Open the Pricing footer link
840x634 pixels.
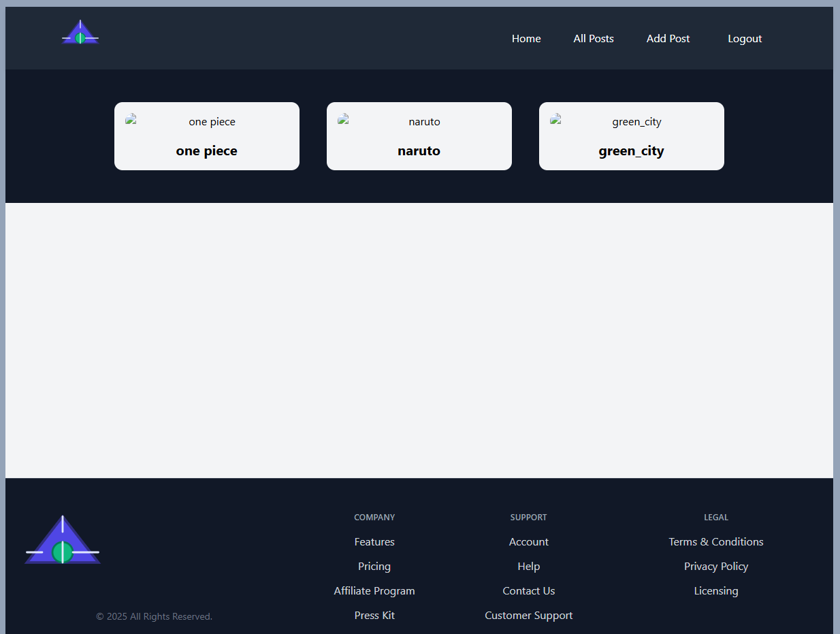tap(374, 567)
